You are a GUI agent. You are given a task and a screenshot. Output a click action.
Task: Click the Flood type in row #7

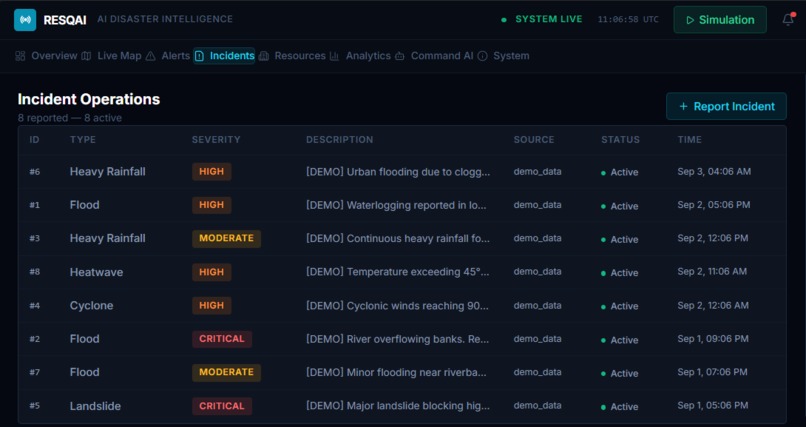[x=84, y=373]
